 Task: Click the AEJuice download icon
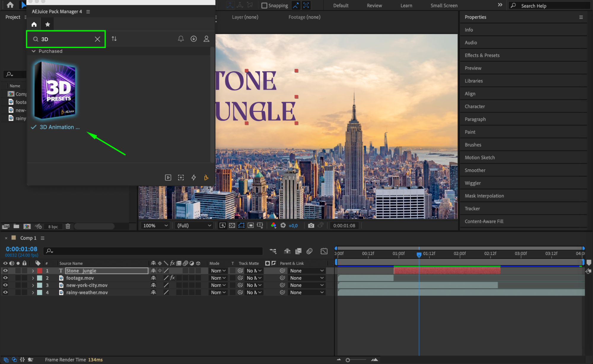click(193, 39)
